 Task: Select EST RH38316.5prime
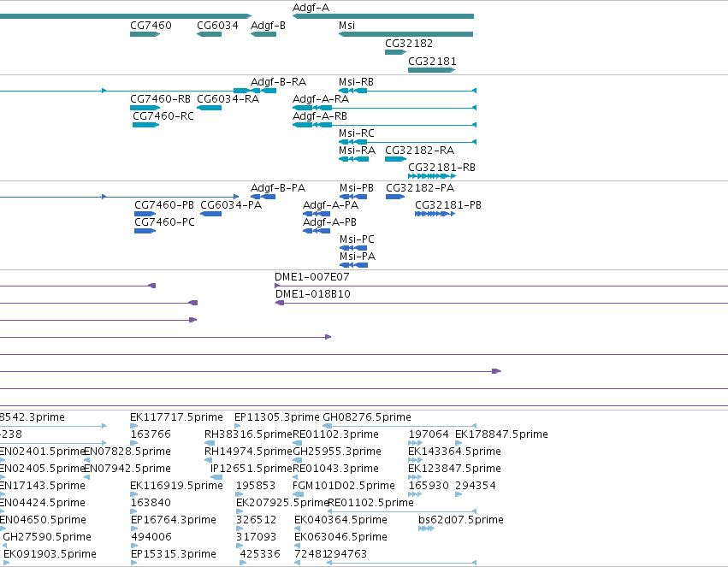(248, 434)
